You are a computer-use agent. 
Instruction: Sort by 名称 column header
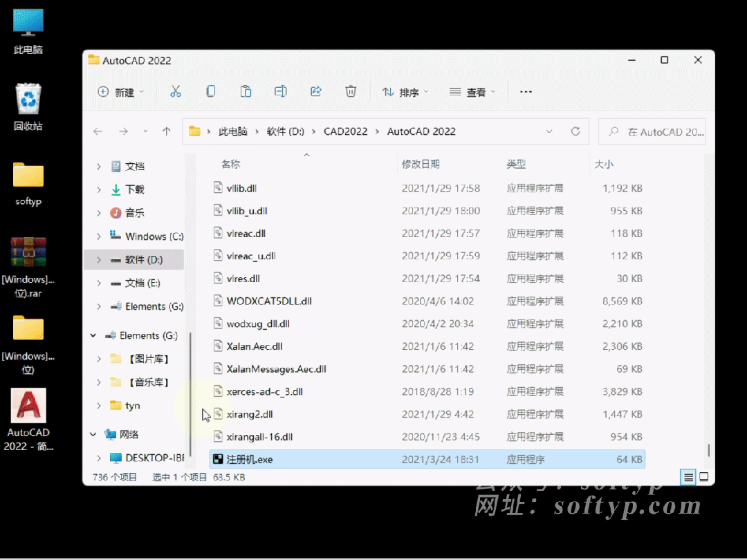[x=231, y=165]
